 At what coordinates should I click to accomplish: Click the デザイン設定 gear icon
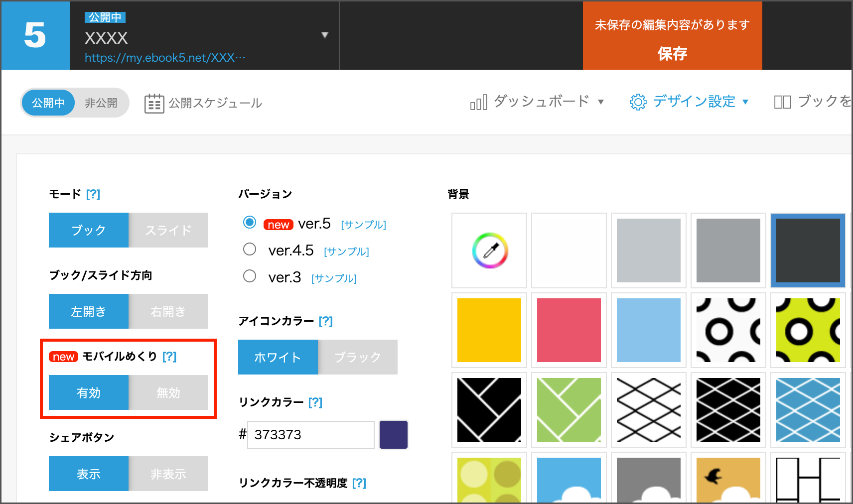(x=638, y=102)
